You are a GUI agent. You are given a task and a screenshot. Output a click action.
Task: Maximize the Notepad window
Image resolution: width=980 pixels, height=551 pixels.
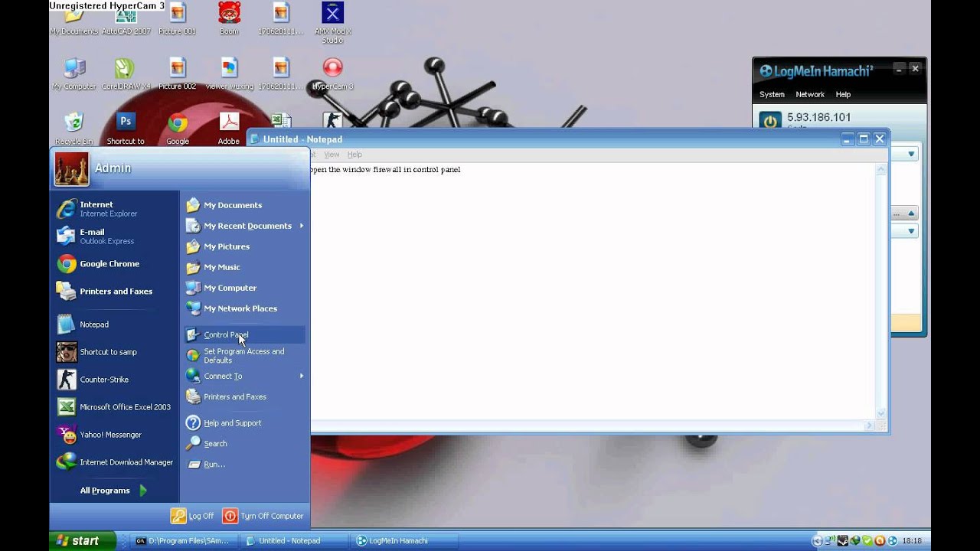point(864,139)
